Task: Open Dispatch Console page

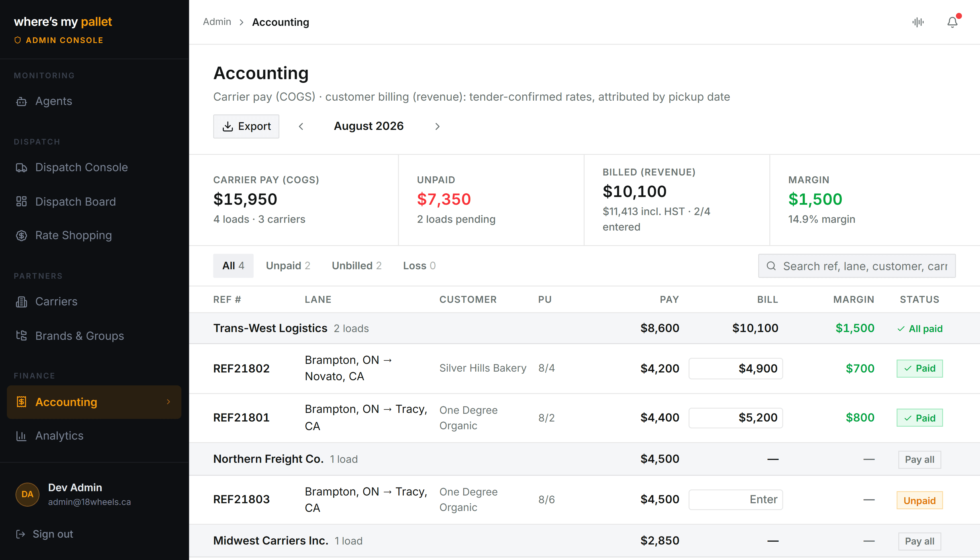Action: tap(94, 168)
